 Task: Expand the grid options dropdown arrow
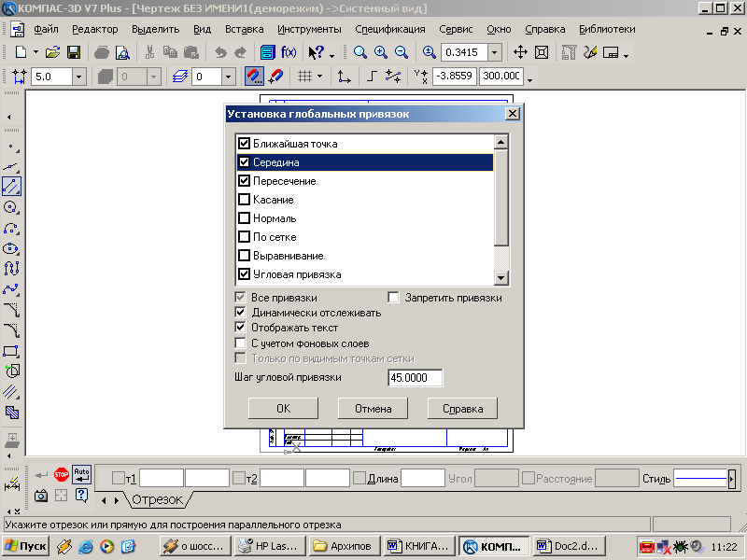319,77
